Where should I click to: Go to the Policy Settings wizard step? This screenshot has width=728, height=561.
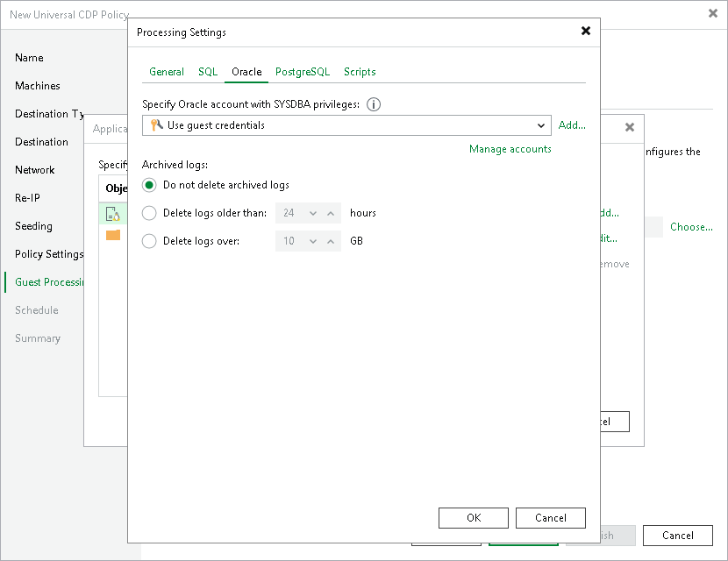click(49, 254)
